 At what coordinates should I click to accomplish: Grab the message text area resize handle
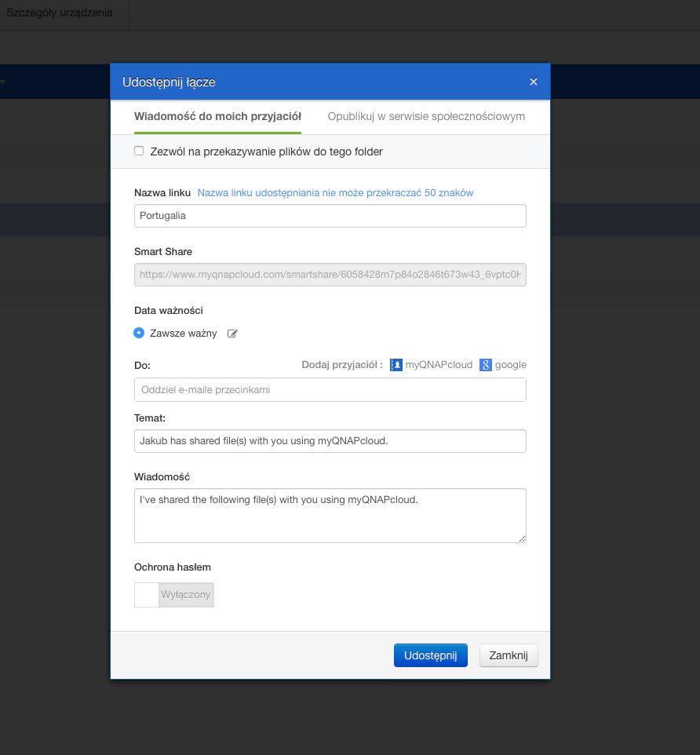click(523, 539)
